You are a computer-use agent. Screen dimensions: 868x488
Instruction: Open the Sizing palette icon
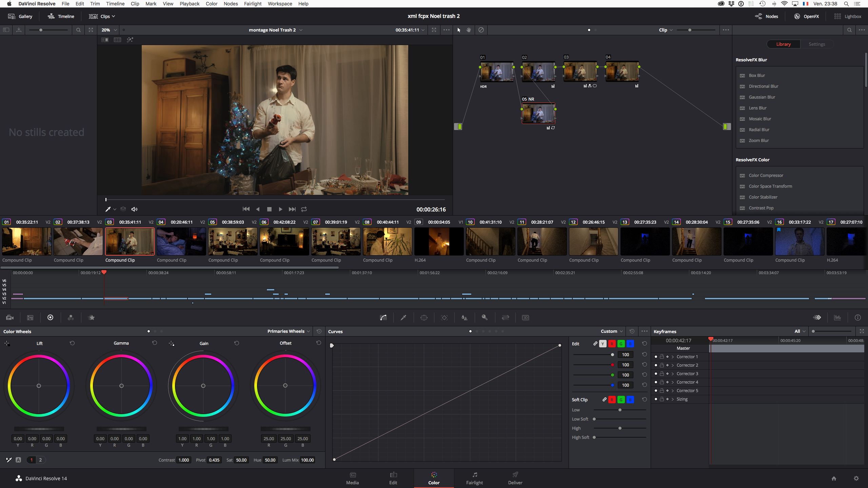(505, 318)
